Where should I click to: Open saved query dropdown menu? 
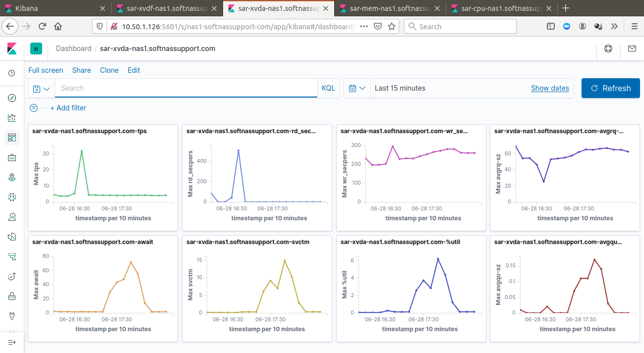[x=42, y=89]
